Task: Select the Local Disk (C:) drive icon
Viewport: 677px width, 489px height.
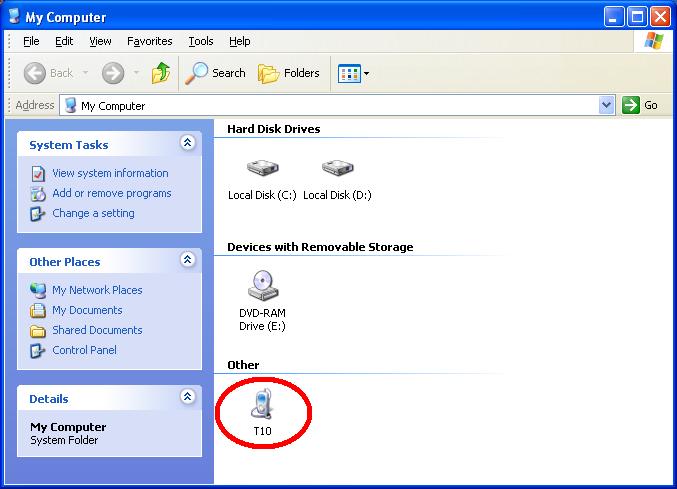Action: click(x=261, y=169)
